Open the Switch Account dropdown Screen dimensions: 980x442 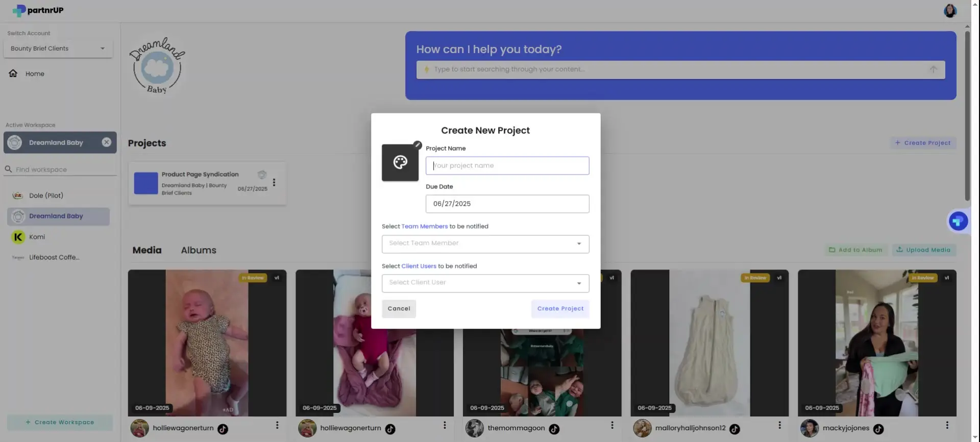pyautogui.click(x=58, y=48)
